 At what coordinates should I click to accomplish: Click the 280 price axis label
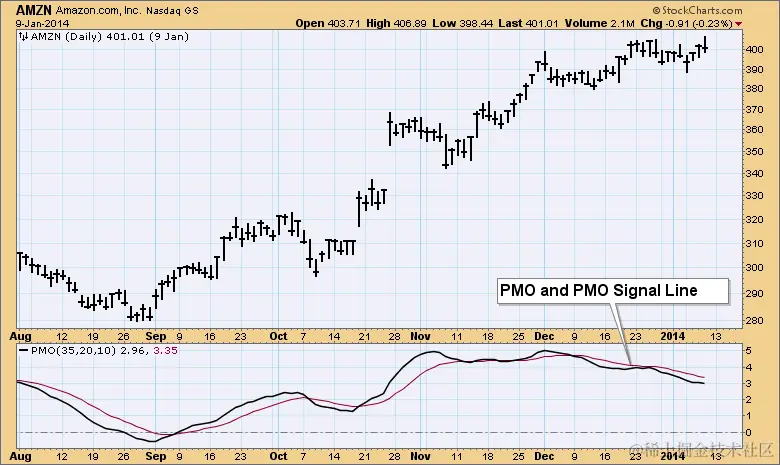pyautogui.click(x=754, y=320)
